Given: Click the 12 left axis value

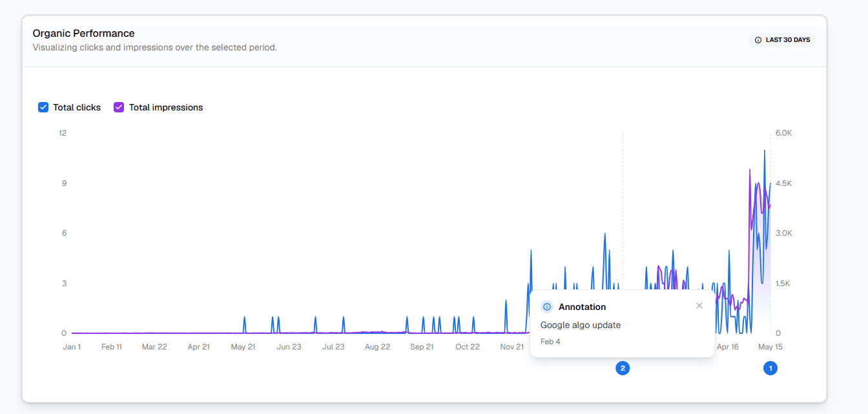Looking at the screenshot, I should point(63,133).
